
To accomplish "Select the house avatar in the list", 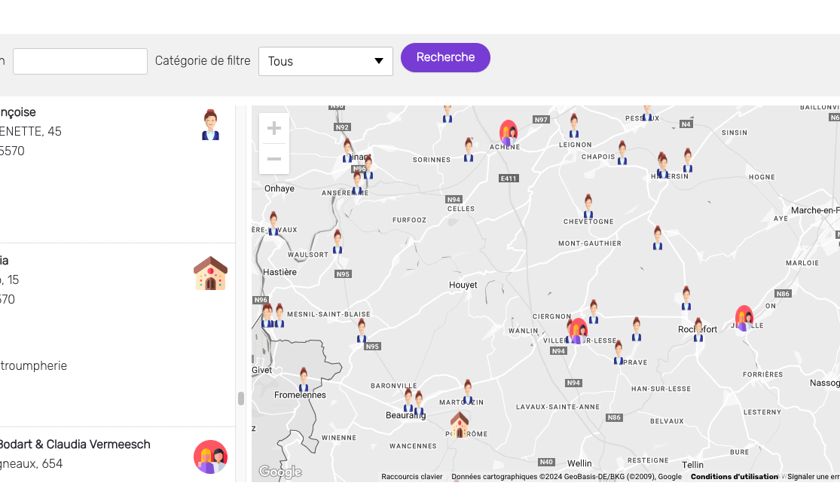I will (210, 273).
